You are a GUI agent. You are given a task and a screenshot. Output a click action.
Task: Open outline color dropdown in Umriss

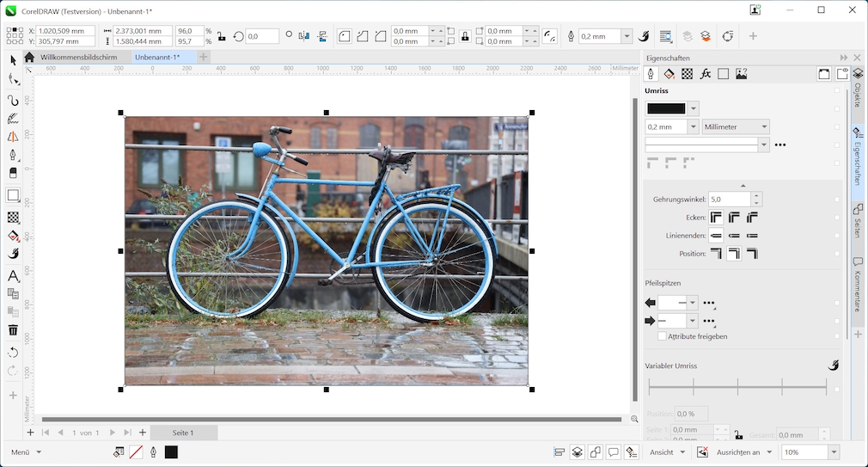pos(694,108)
